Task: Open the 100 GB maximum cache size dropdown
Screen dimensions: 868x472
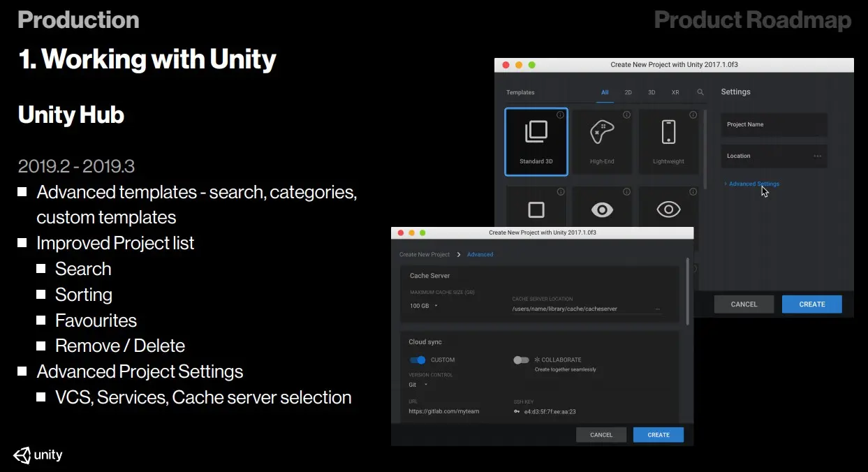Action: [x=424, y=306]
